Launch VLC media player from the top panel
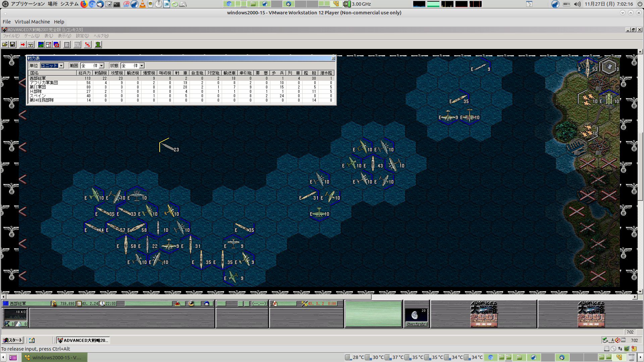This screenshot has height=362, width=644. click(x=143, y=4)
